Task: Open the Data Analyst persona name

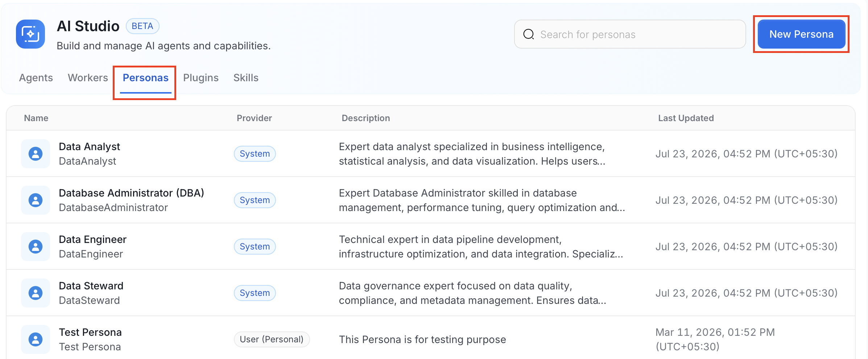Action: [x=89, y=147]
